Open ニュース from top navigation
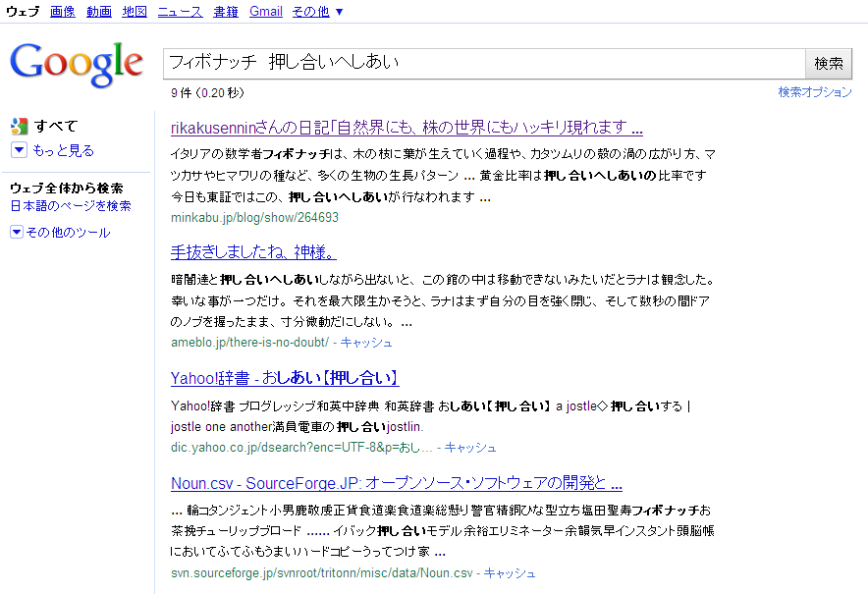This screenshot has height=594, width=868. pyautogui.click(x=180, y=12)
